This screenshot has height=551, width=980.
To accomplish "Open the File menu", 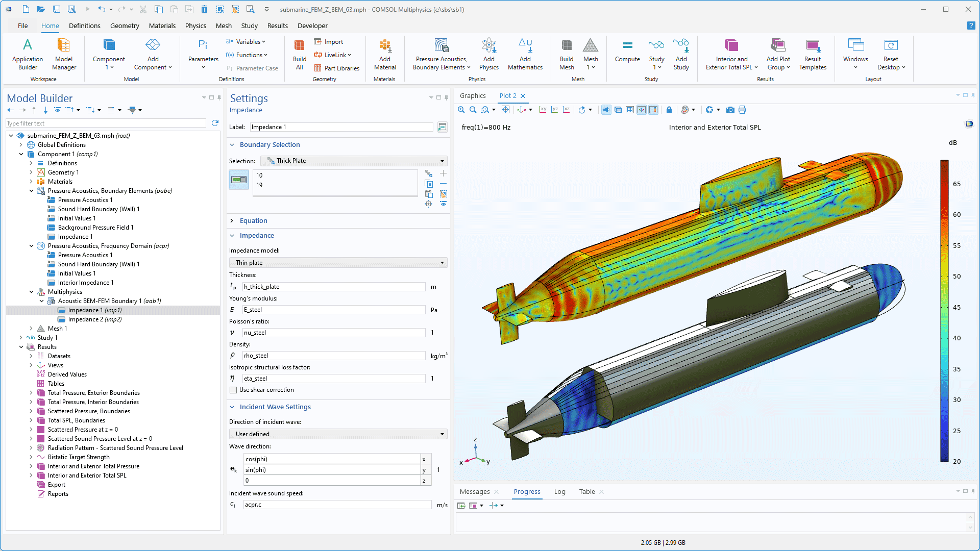I will [22, 26].
